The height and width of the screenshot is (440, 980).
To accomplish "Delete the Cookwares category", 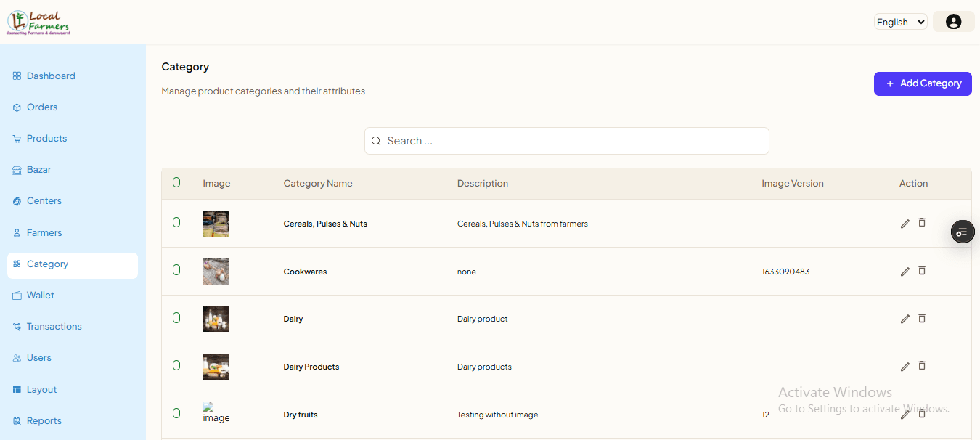I will [922, 270].
